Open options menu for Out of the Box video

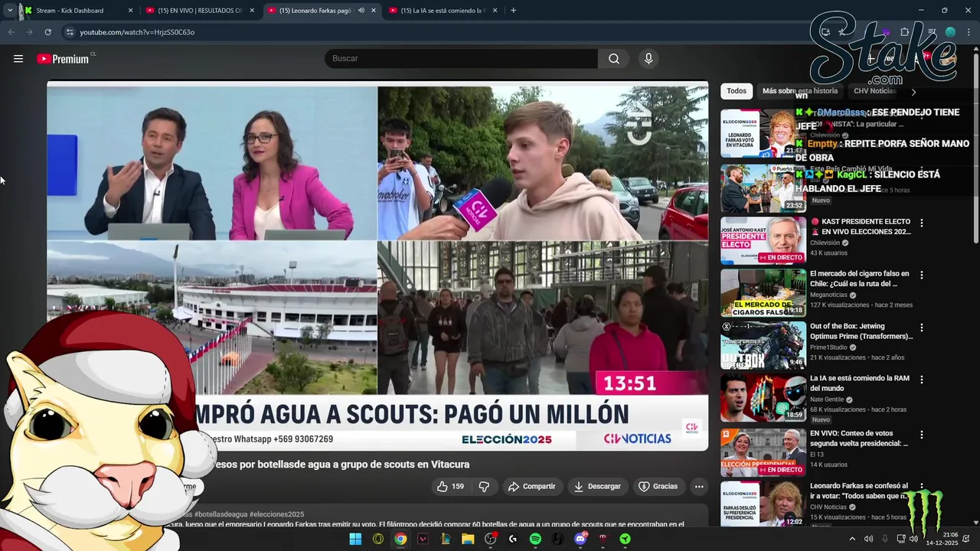click(922, 328)
